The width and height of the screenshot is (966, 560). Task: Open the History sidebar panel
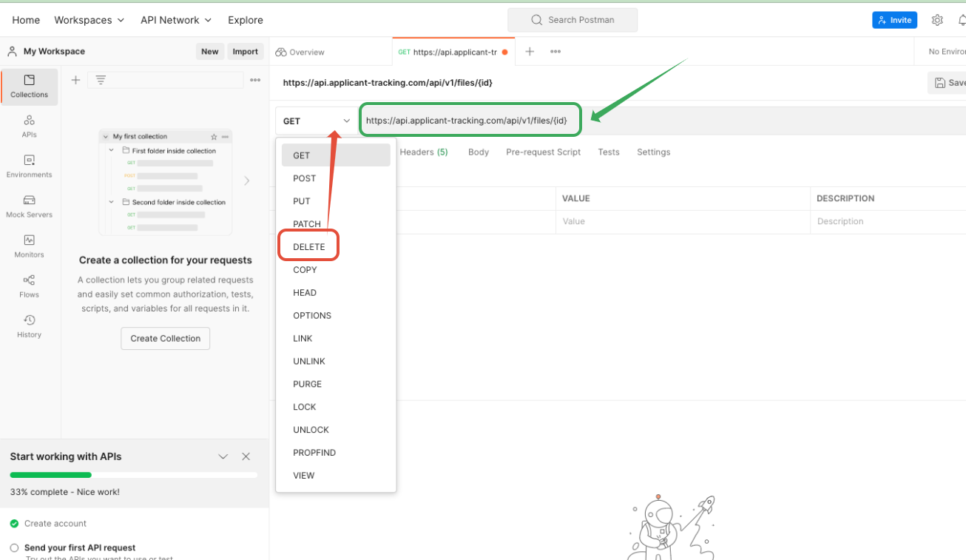tap(30, 325)
